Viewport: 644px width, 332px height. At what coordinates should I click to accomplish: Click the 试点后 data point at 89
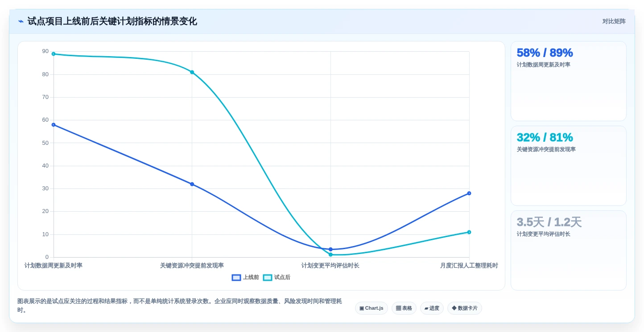(54, 54)
